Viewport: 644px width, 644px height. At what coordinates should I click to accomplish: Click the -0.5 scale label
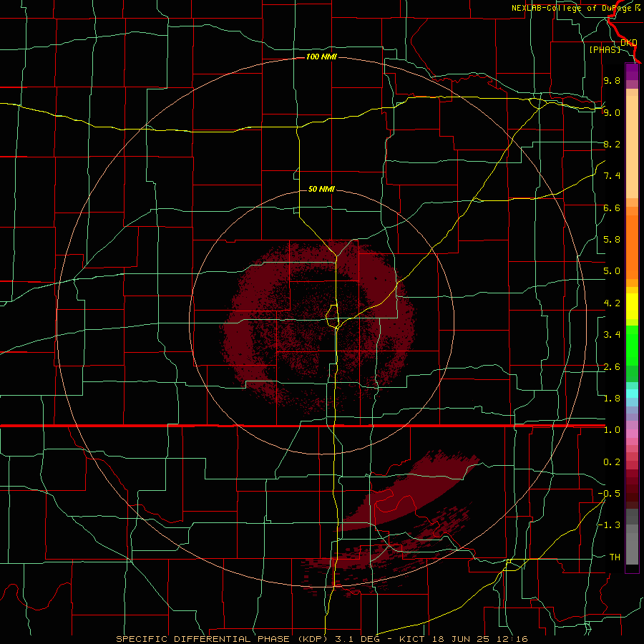609,494
